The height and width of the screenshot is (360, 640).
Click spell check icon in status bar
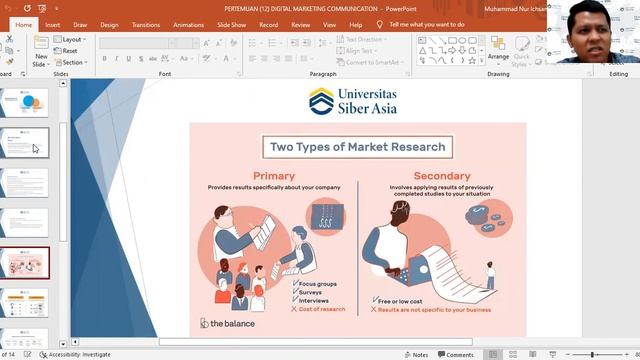27,354
